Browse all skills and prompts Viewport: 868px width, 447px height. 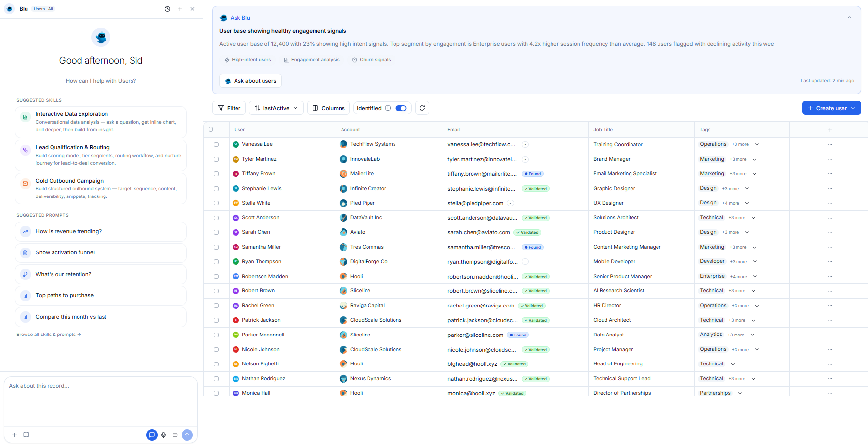(x=49, y=334)
